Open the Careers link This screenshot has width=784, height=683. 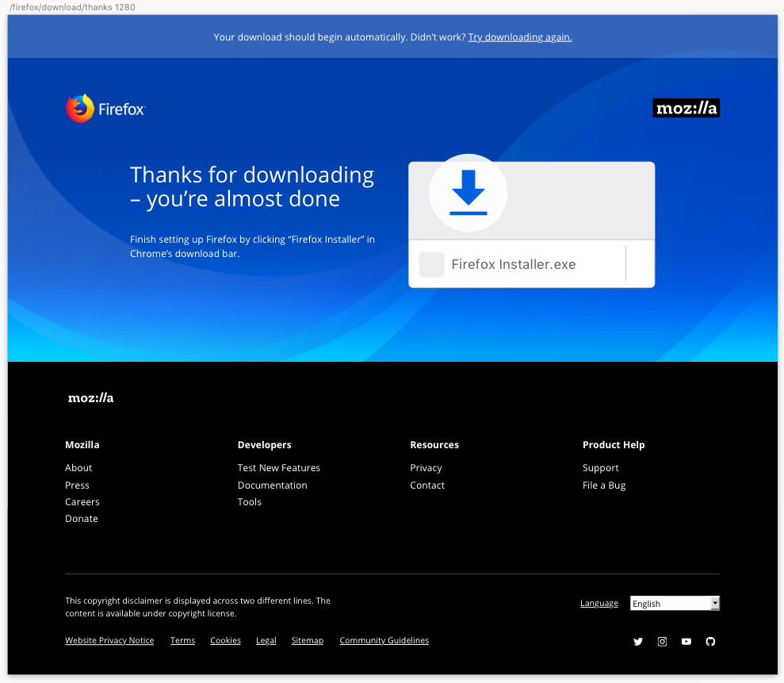coord(82,502)
